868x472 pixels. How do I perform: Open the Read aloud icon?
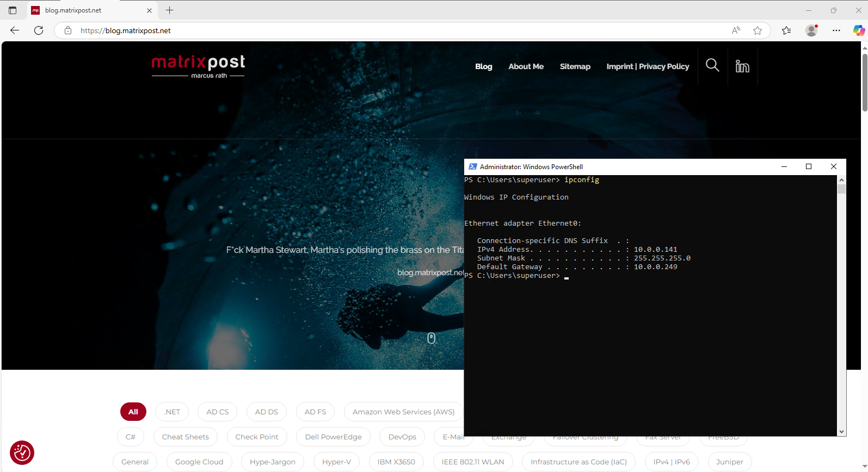(736, 30)
